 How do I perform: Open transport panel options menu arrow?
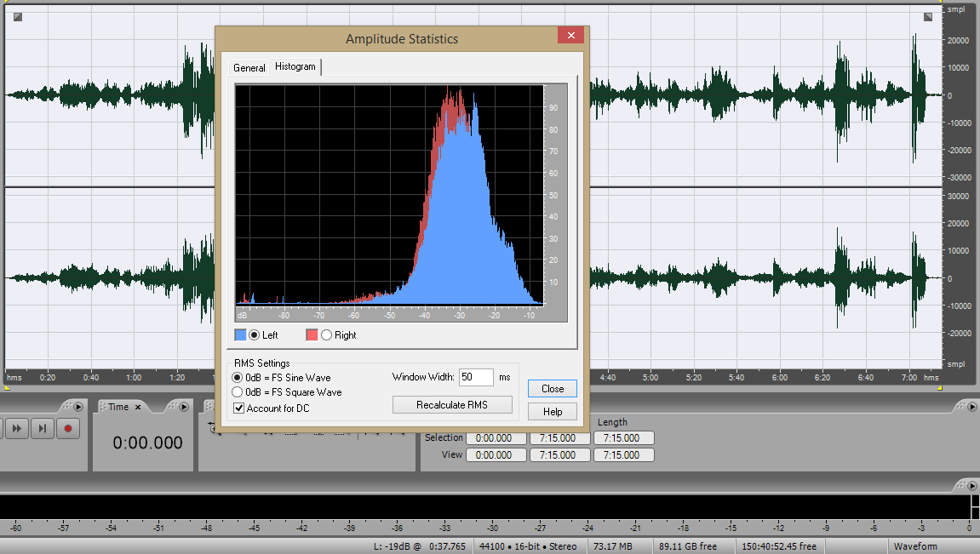tap(78, 407)
